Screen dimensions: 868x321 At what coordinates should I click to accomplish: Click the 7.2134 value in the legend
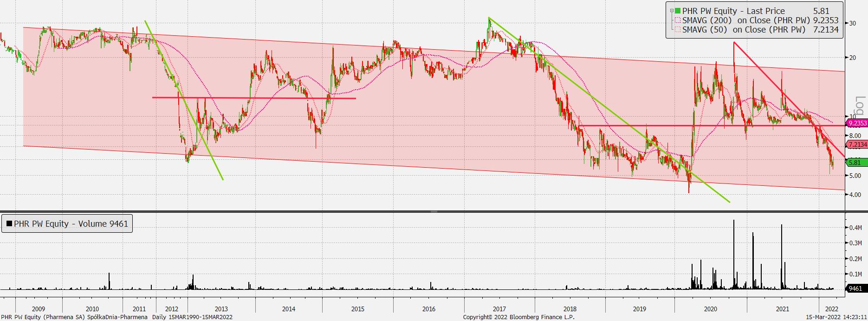tap(826, 29)
